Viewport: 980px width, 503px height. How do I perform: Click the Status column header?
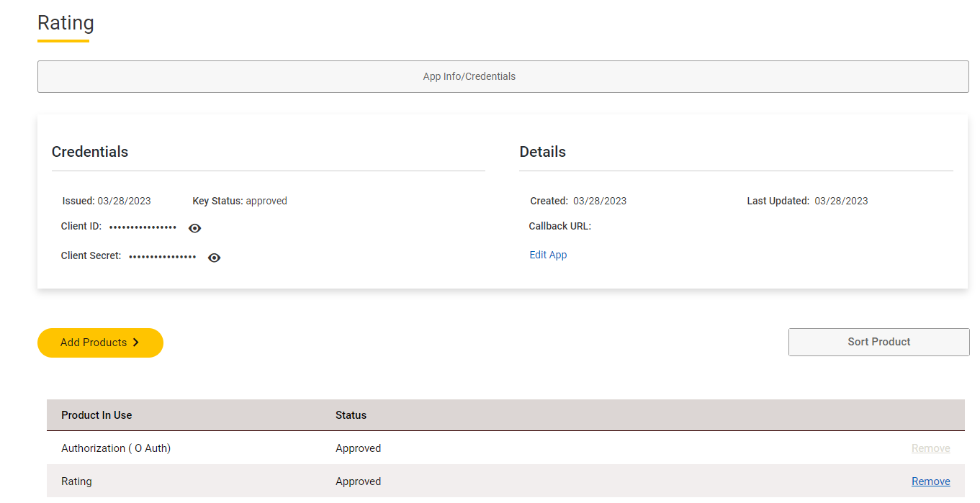pyautogui.click(x=351, y=415)
